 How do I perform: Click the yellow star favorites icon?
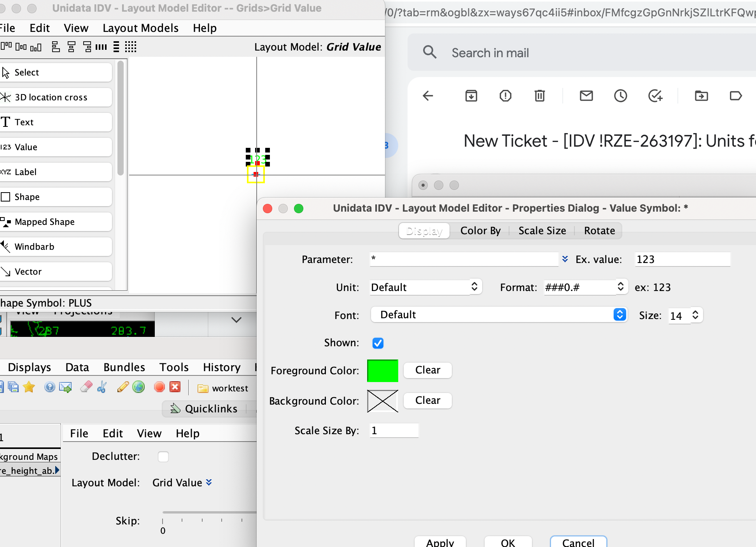[x=29, y=387]
